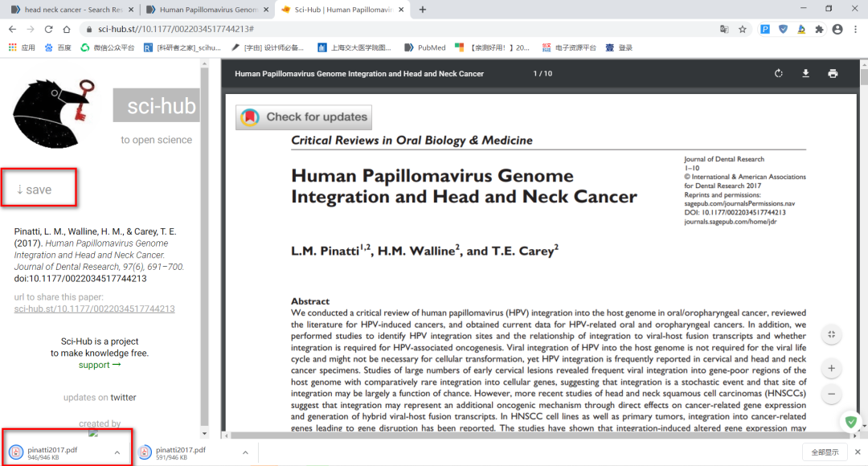Screen dimensions: 868x466
Task: Toggle the bookmark star in the address bar
Action: coord(743,29)
